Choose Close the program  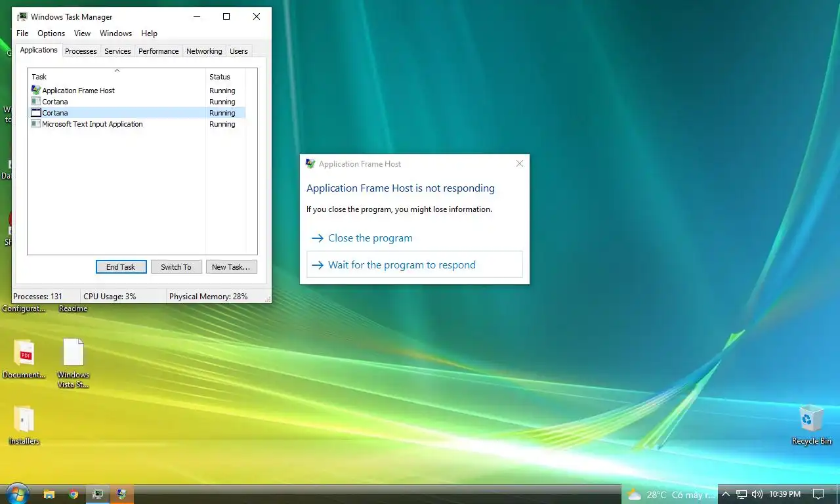pyautogui.click(x=415, y=238)
